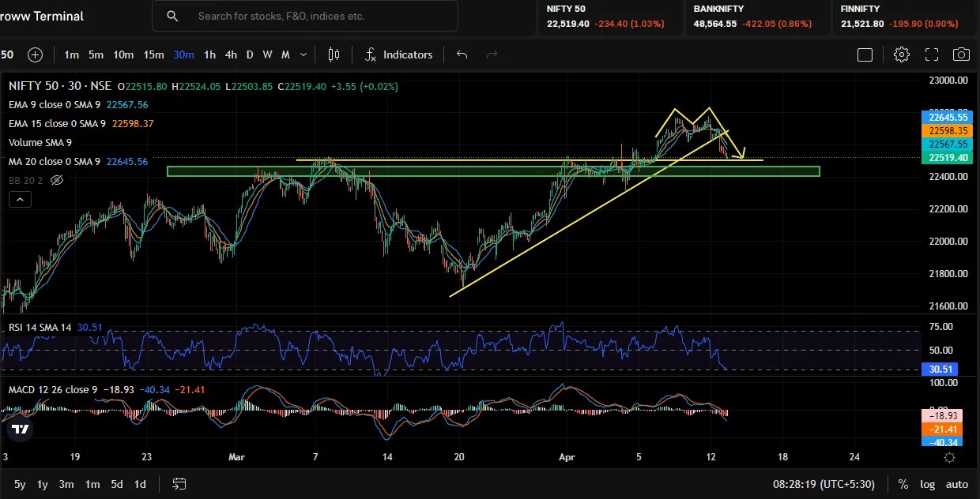Switch to Monthly (M) timeframe
The image size is (980, 499).
click(x=285, y=54)
